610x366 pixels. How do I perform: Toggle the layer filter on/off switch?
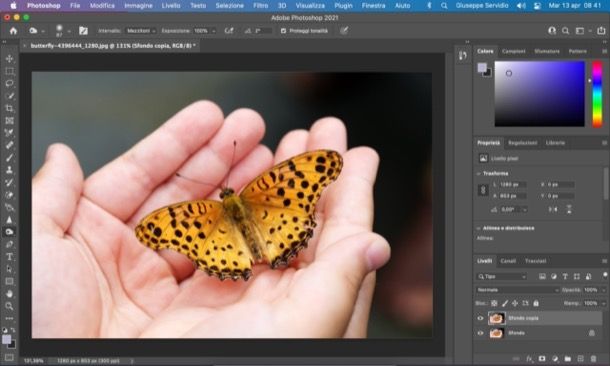click(605, 276)
